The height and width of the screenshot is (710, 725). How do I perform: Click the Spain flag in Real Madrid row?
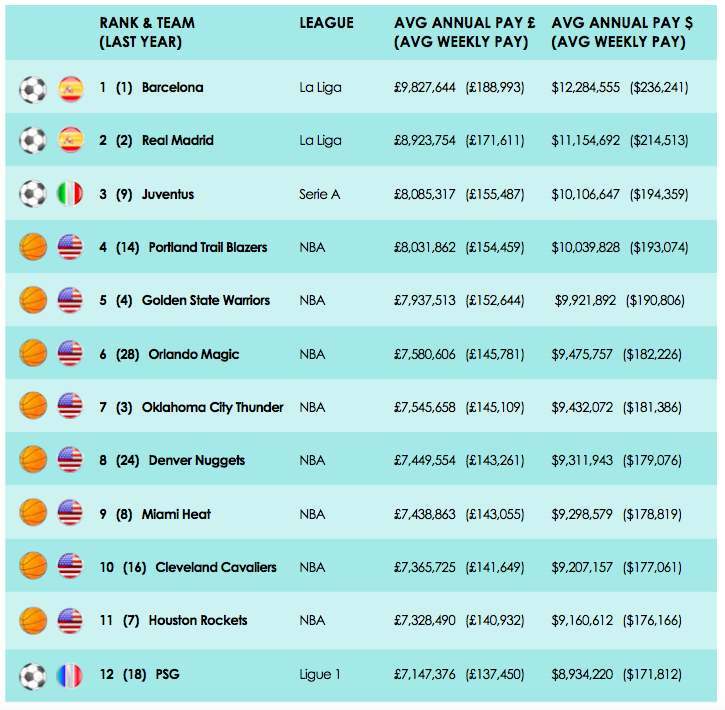pyautogui.click(x=71, y=140)
